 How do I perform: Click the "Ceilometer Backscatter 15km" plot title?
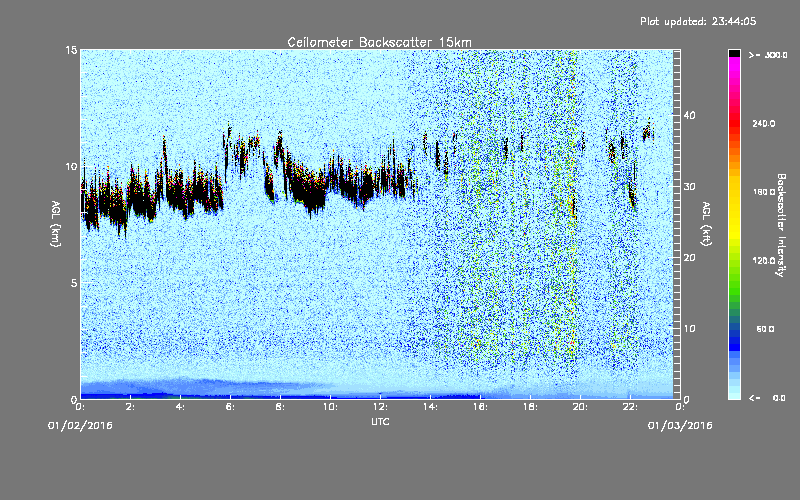379,42
